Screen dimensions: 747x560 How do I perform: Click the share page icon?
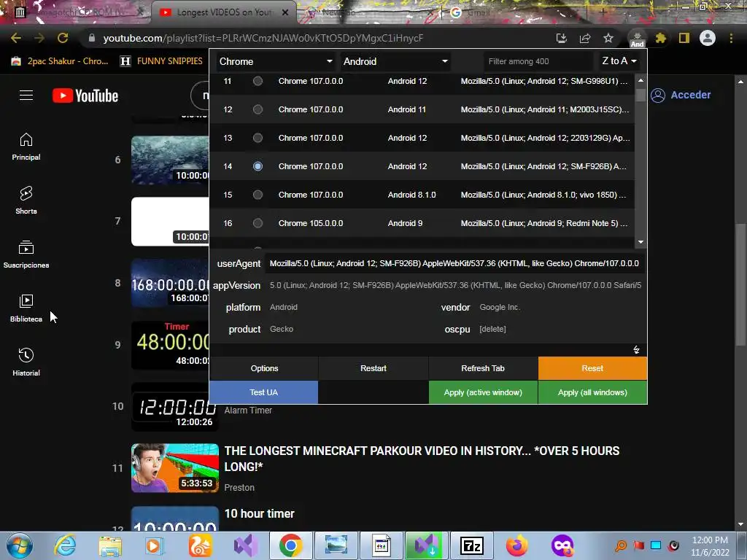[585, 38]
